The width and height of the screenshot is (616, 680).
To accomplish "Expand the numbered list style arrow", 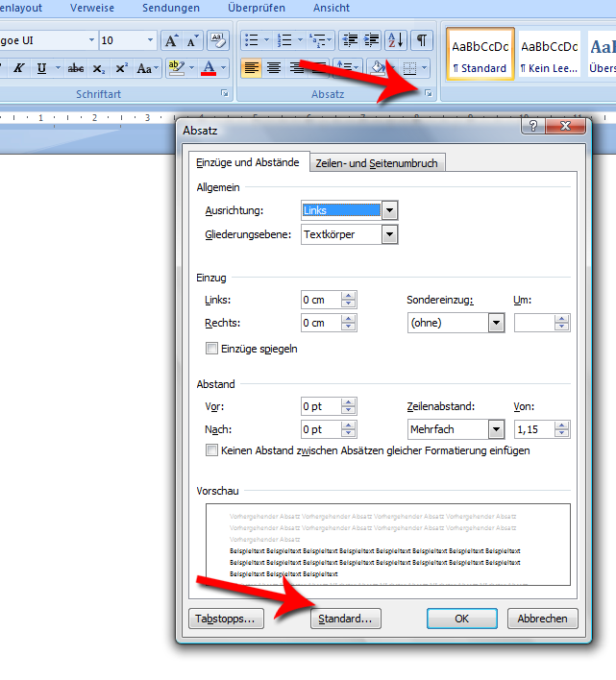I will point(300,40).
